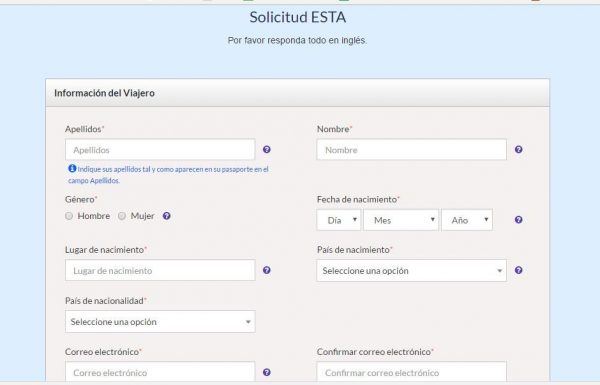Expand the Mes dropdown
The width and height of the screenshot is (600, 385).
(401, 220)
